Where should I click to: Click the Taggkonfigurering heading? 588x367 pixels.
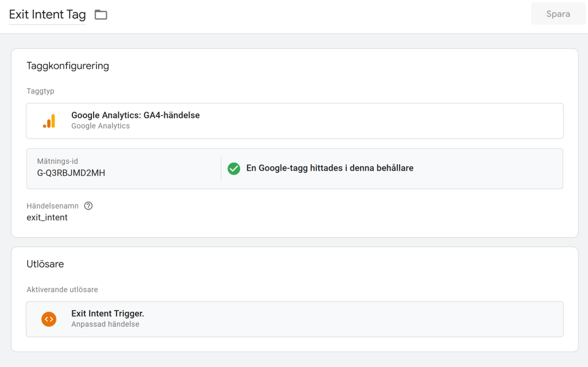click(x=68, y=66)
